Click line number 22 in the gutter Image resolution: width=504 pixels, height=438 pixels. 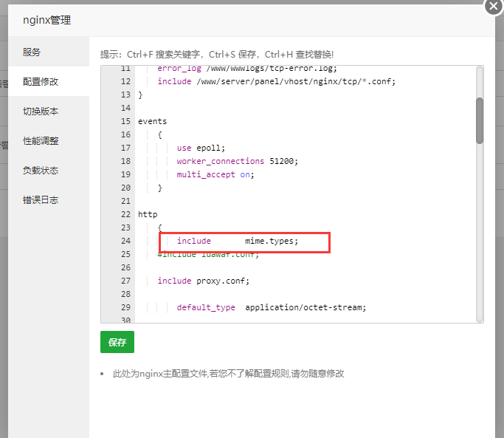[125, 214]
